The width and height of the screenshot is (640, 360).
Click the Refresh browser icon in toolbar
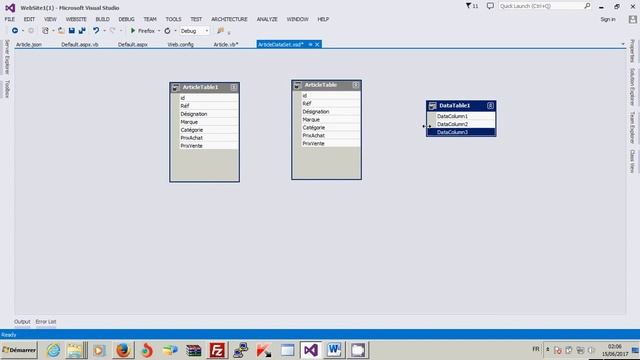point(167,31)
